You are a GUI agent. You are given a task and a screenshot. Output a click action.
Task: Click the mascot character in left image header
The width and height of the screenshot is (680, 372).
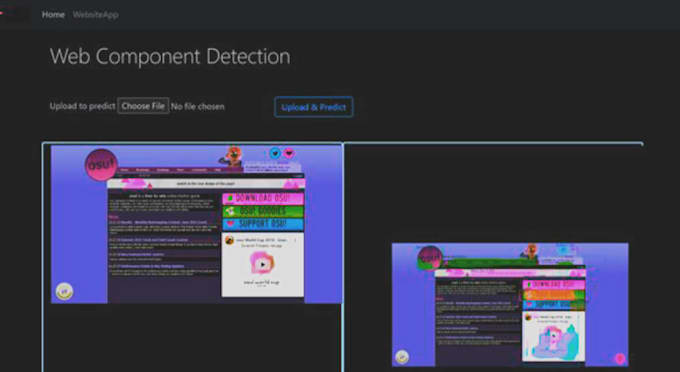(232, 157)
